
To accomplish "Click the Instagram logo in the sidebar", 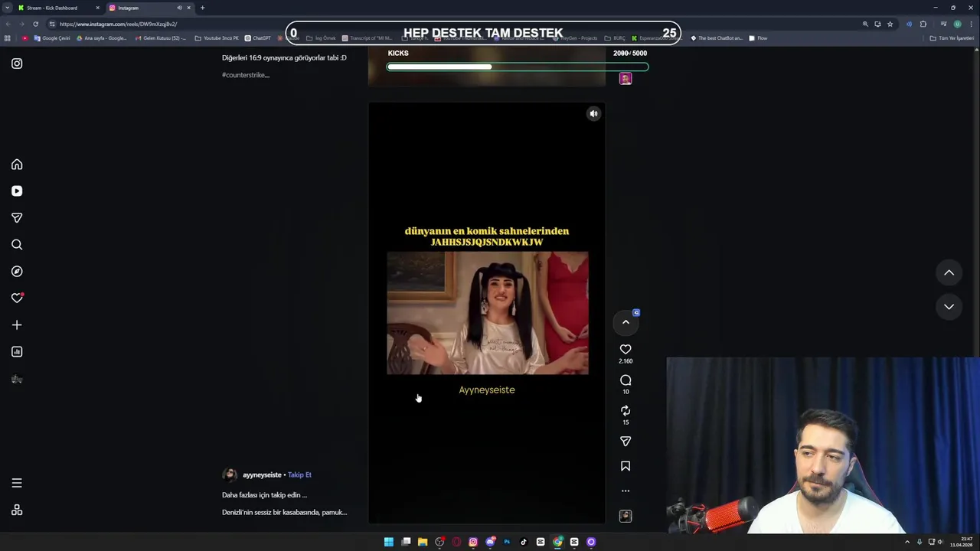I will (17, 64).
